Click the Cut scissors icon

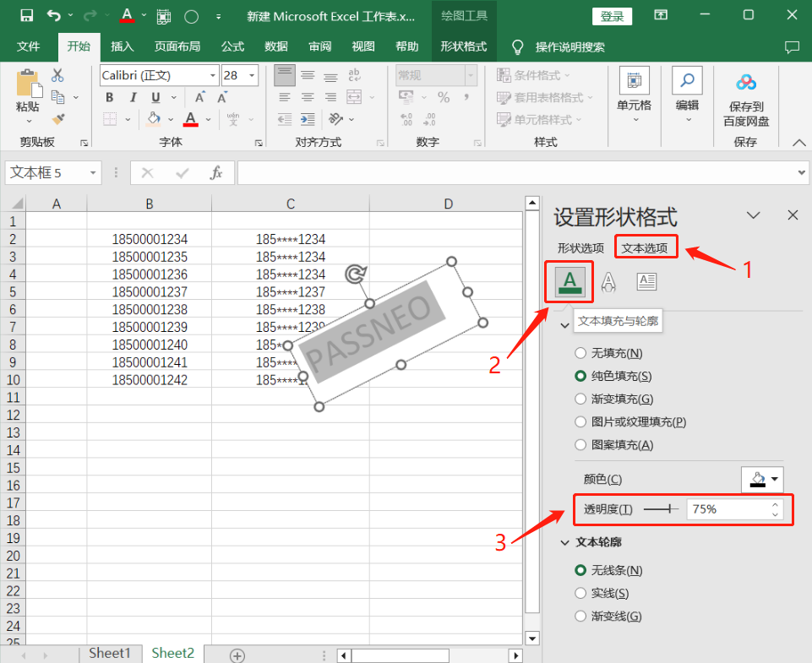tap(57, 75)
